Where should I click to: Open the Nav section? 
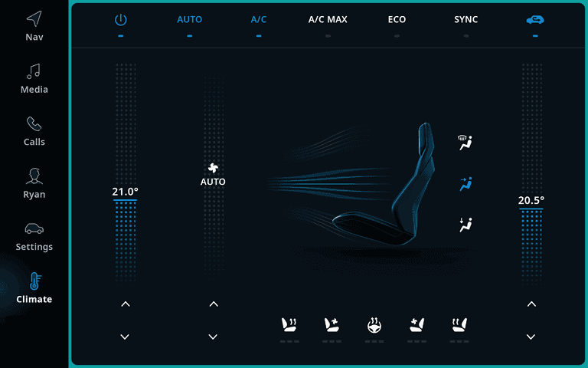click(x=34, y=26)
